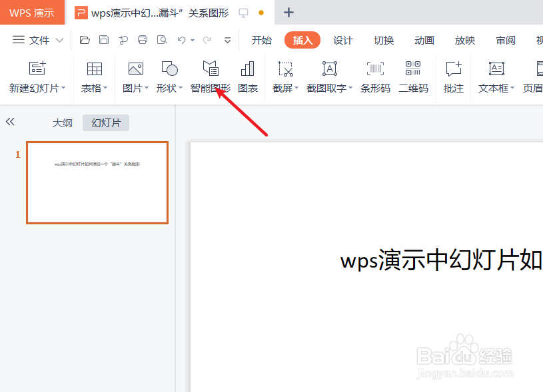Click the Picture (图片) icon

click(x=135, y=69)
